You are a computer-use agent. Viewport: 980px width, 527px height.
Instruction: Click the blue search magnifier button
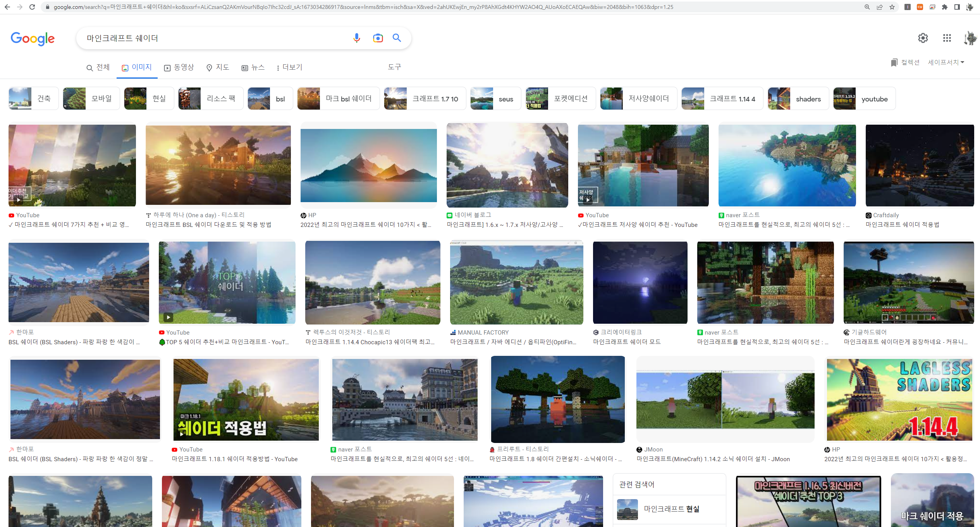(397, 38)
